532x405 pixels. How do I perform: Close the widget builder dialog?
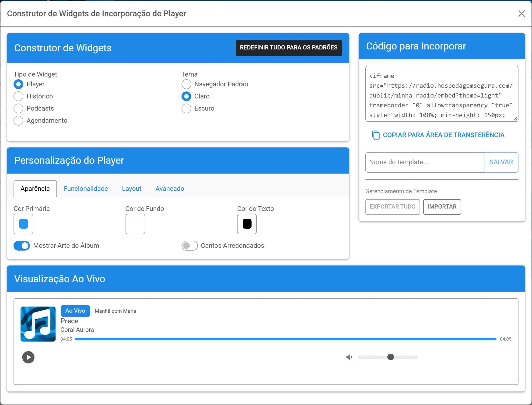click(x=521, y=14)
